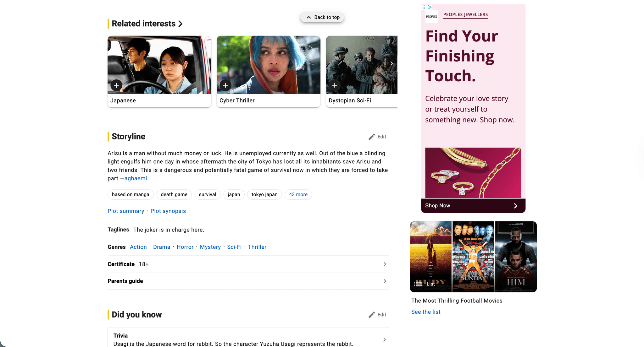Expand the Trivia item chevron

(385, 340)
